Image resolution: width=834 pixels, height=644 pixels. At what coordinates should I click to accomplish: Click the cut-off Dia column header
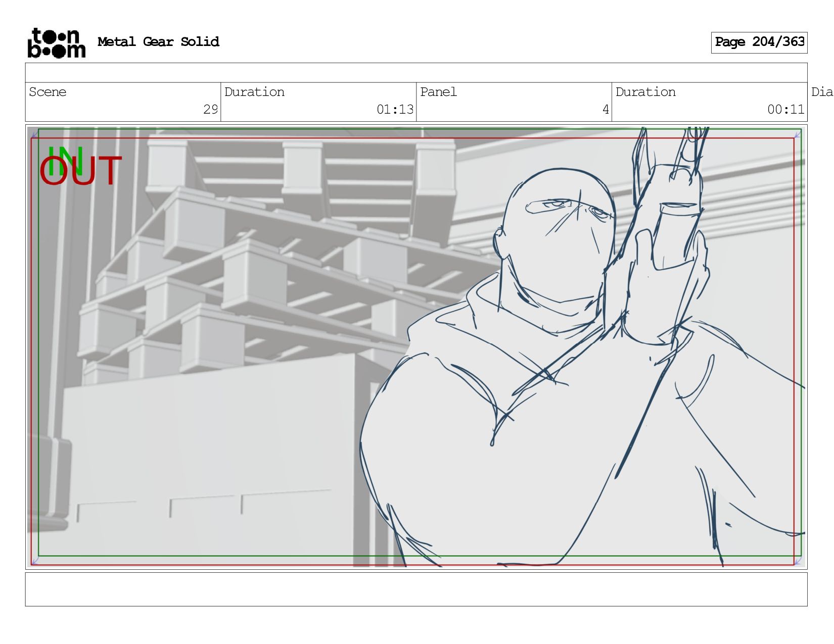point(822,92)
